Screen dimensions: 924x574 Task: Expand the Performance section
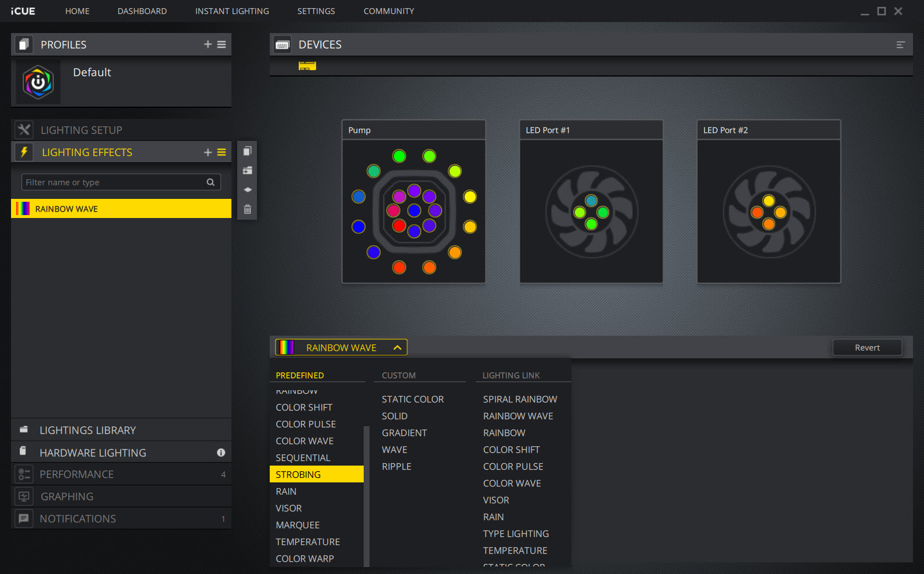tap(121, 474)
